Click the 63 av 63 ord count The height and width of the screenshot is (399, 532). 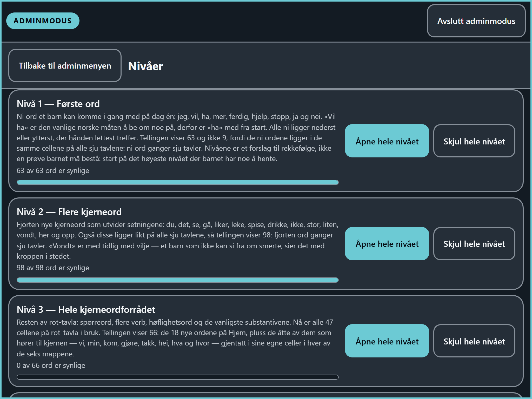53,171
